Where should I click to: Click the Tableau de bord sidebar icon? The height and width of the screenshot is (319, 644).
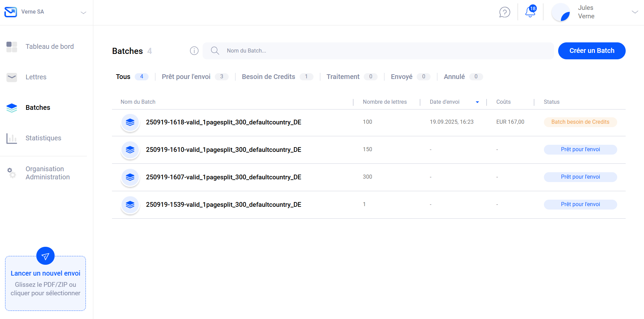[12, 47]
